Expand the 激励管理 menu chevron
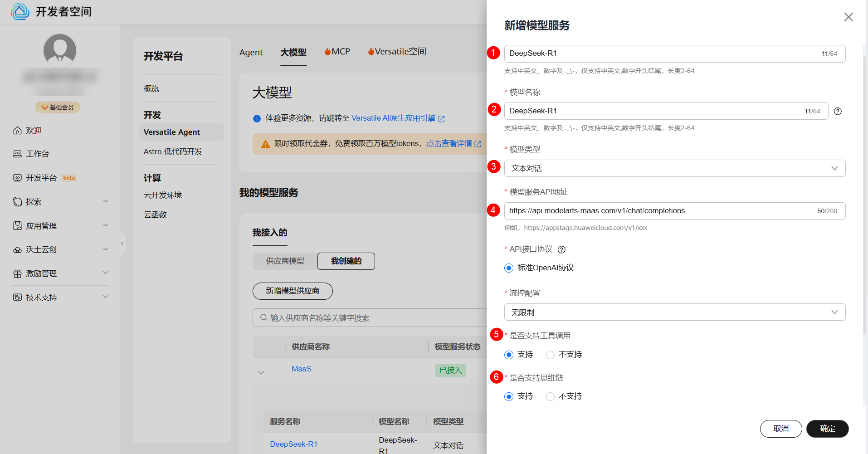Image resolution: width=868 pixels, height=454 pixels. [x=106, y=273]
